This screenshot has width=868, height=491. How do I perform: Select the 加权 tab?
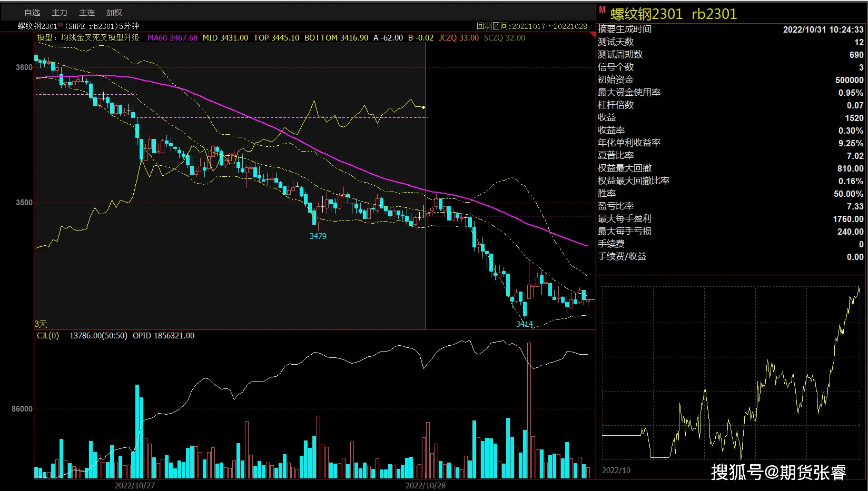pos(114,13)
